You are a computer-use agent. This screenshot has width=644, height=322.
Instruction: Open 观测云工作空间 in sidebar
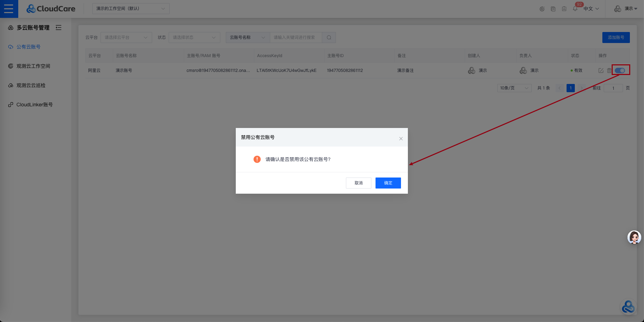coord(33,66)
